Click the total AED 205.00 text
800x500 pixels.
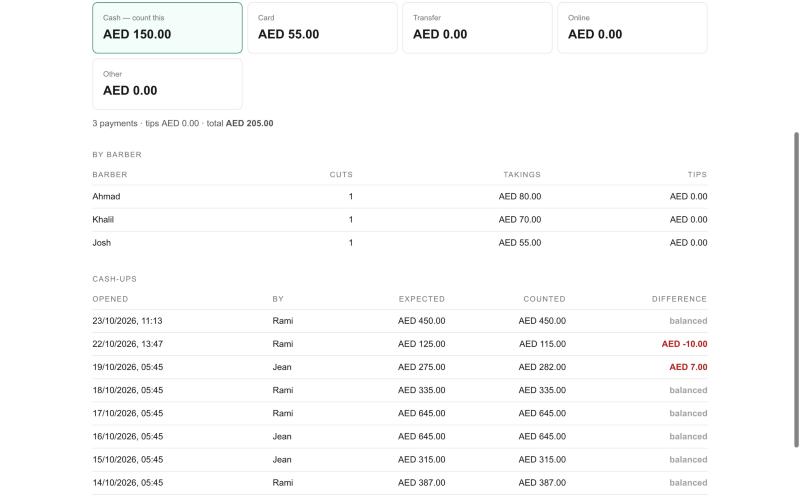point(240,123)
